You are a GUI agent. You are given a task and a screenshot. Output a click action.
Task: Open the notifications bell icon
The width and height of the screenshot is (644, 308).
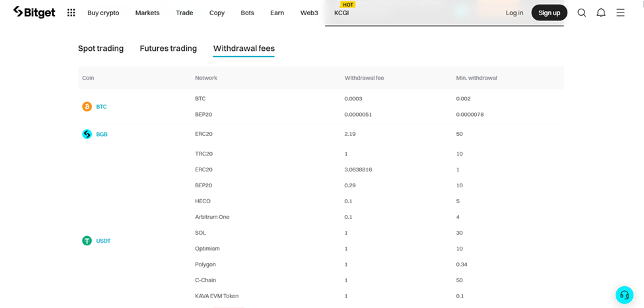tap(601, 13)
